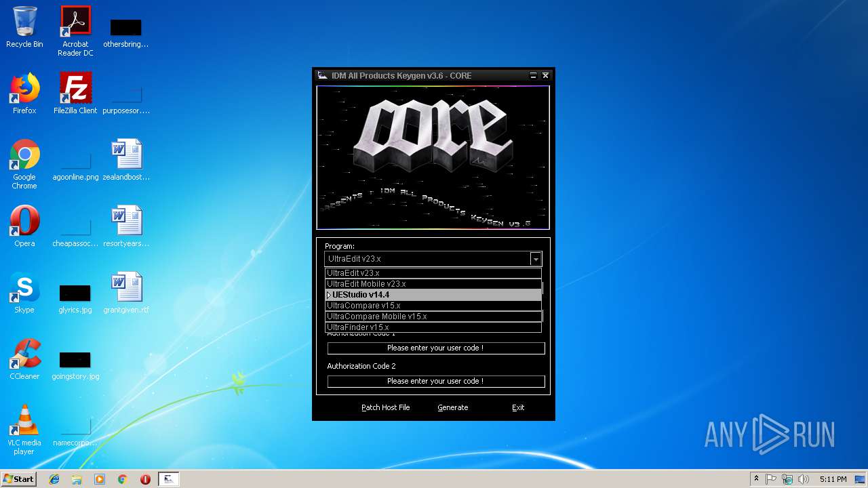
Task: Collapse the Program dropdown arrow
Action: 536,259
